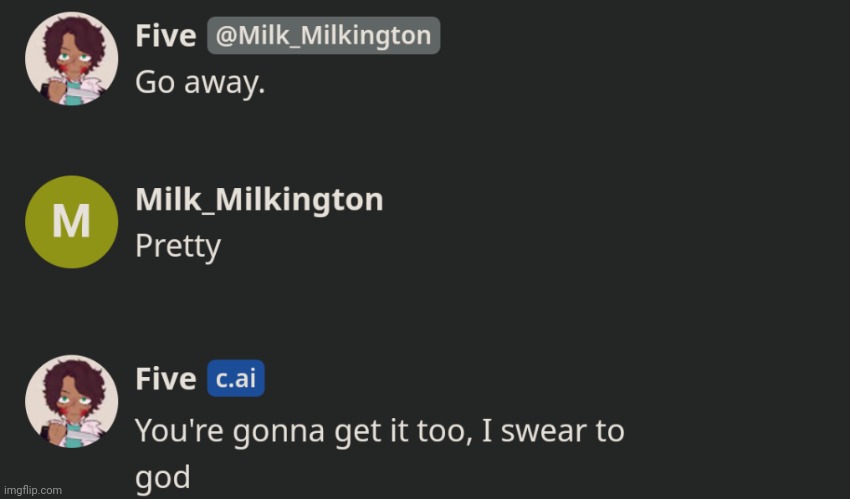This screenshot has height=499, width=850.
Task: Click the @Milk_Milkington tag badge
Action: (323, 37)
